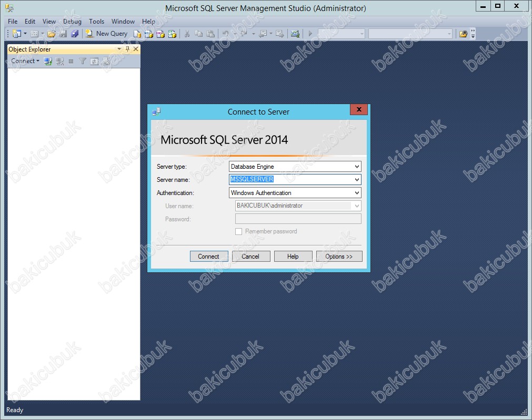Click the Navigate Backward toolbar icon
Screen dimensions: 532x420
point(263,34)
